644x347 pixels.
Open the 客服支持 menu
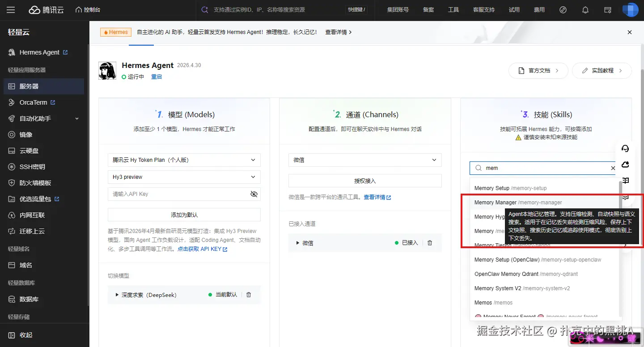(x=484, y=10)
